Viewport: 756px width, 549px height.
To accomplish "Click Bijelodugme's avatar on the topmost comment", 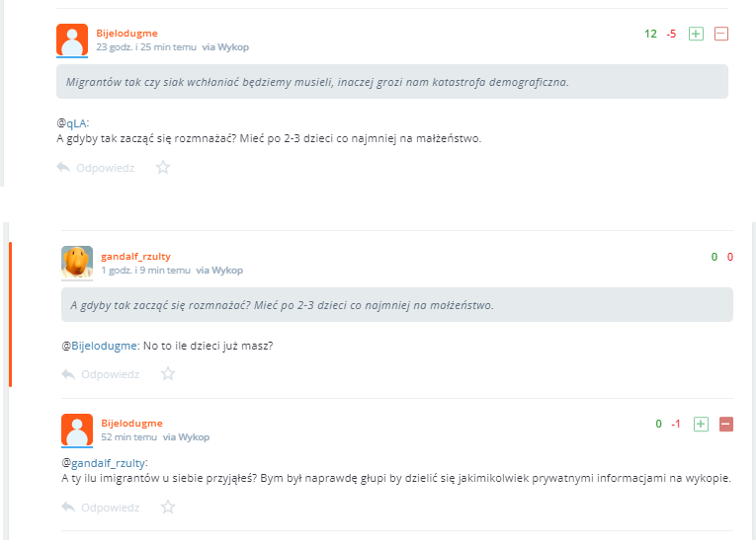I will pyautogui.click(x=72, y=39).
